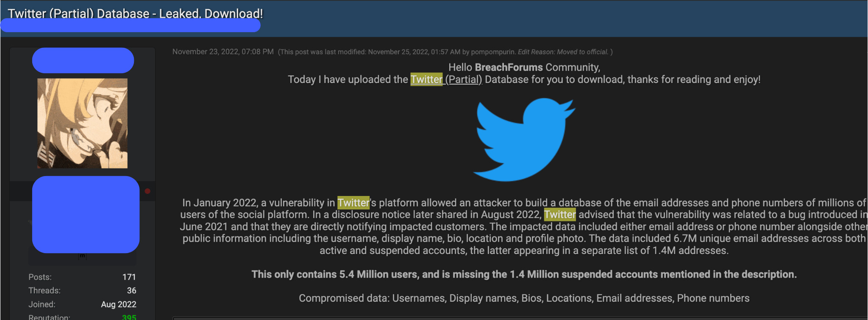This screenshot has height=320, width=868.
Task: Click the redacted bar under the thread title
Action: [x=131, y=26]
